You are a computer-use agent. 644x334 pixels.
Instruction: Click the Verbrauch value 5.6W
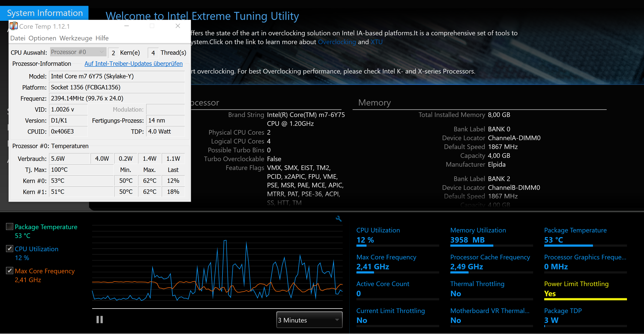(70, 159)
